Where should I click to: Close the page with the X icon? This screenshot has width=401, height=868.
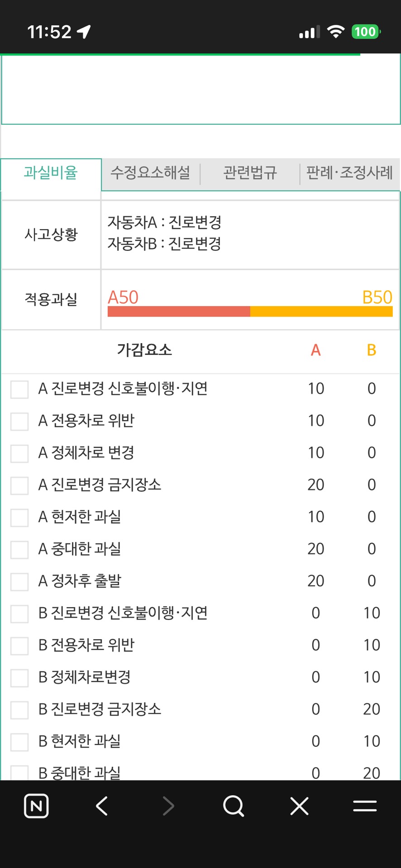coord(299,806)
